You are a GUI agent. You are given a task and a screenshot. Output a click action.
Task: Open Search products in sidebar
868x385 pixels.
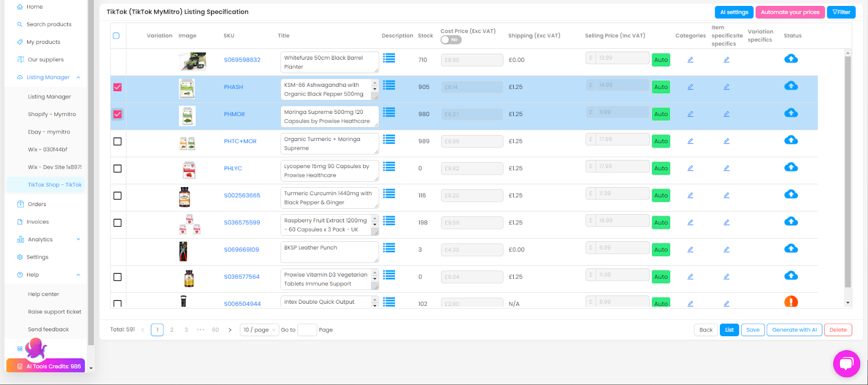click(46, 24)
